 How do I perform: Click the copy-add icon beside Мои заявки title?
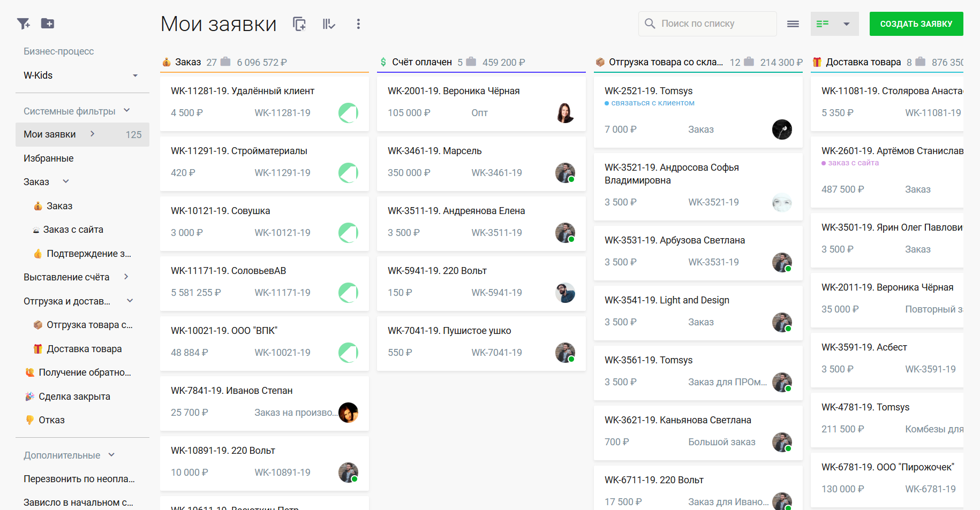pyautogui.click(x=299, y=24)
